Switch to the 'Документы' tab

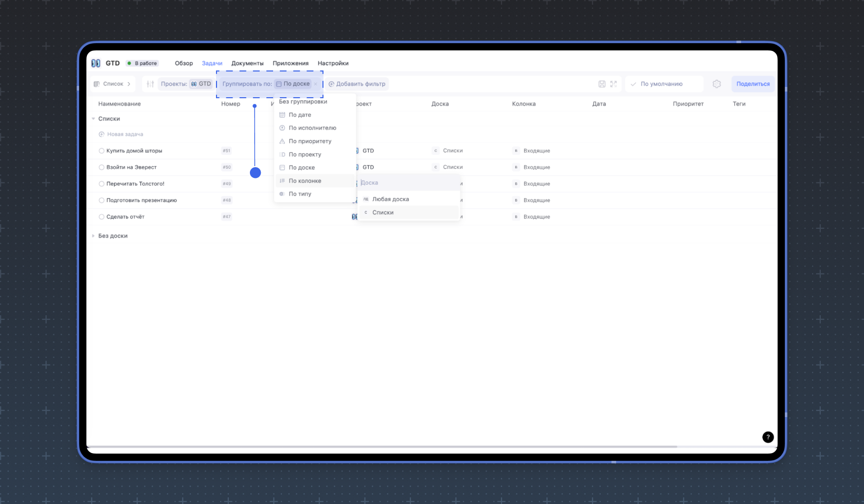point(247,63)
